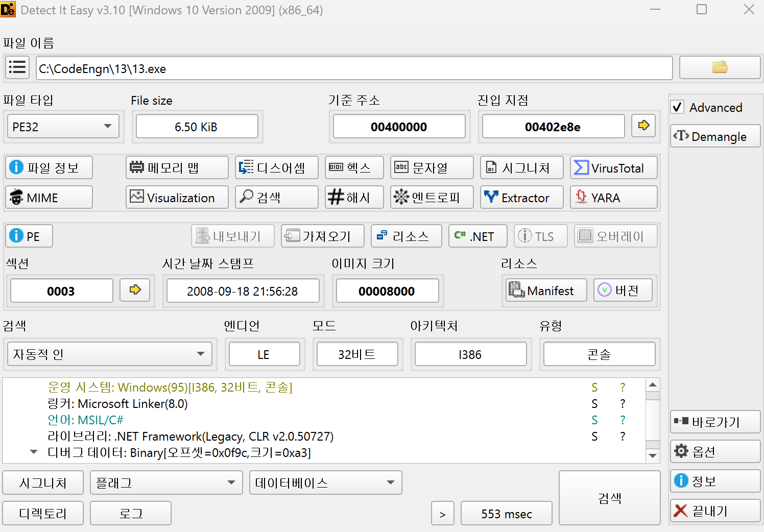Open 파일 정보 file info
The image size is (764, 532).
coord(49,167)
